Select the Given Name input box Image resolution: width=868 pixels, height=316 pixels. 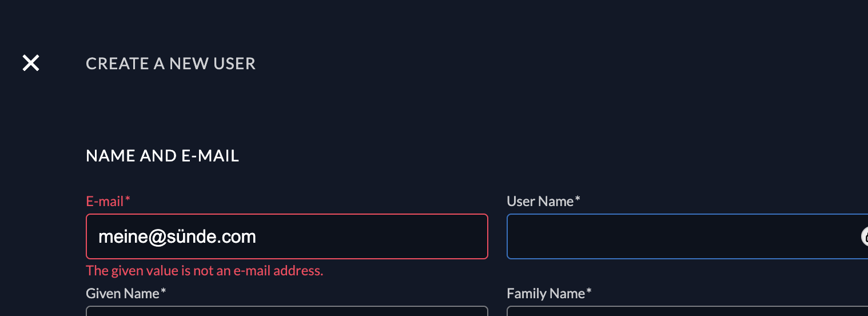point(286,311)
